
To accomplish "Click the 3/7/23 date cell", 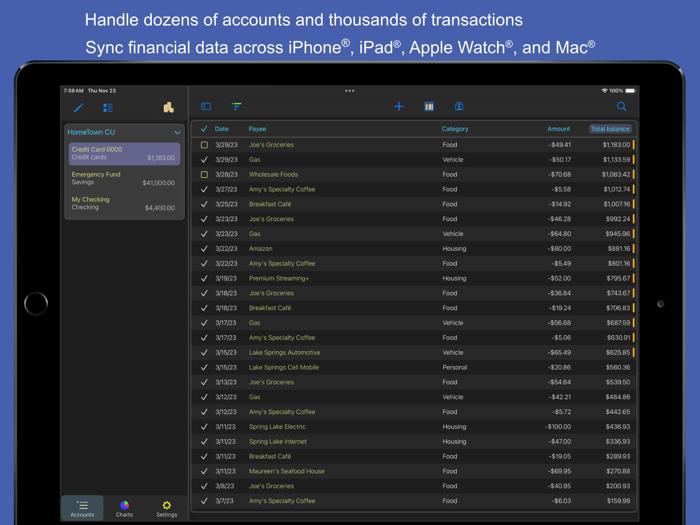I will point(224,501).
